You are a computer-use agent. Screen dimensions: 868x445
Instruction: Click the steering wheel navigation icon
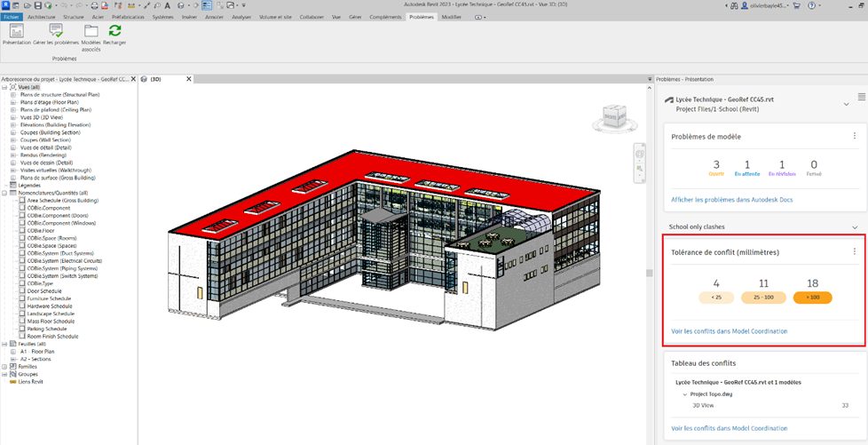tap(639, 154)
